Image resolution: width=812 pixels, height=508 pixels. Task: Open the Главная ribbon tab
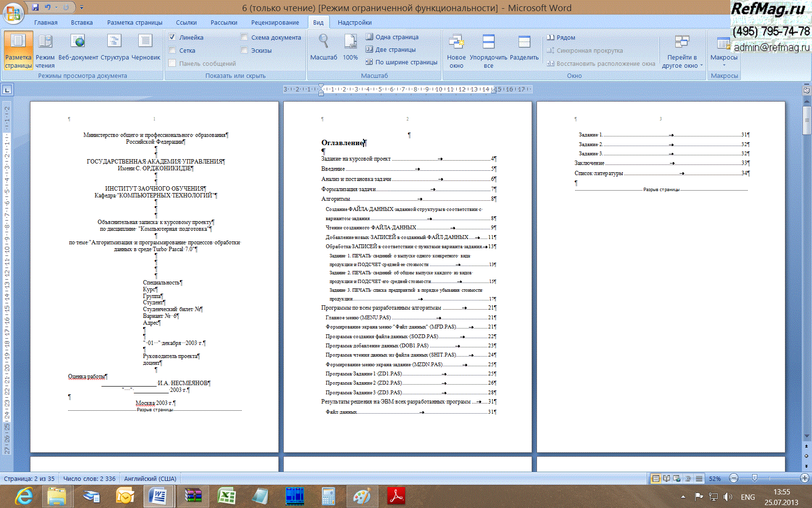[x=46, y=22]
